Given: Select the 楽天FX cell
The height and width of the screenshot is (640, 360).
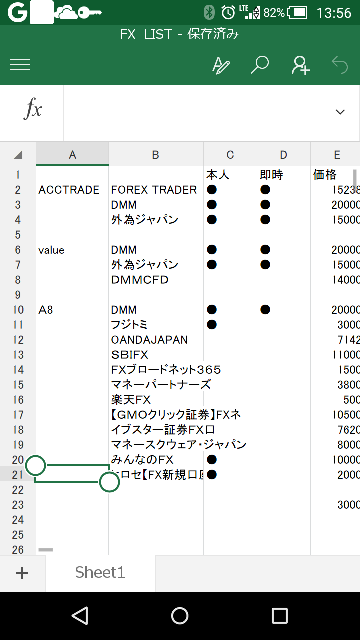Looking at the screenshot, I should tap(156, 400).
